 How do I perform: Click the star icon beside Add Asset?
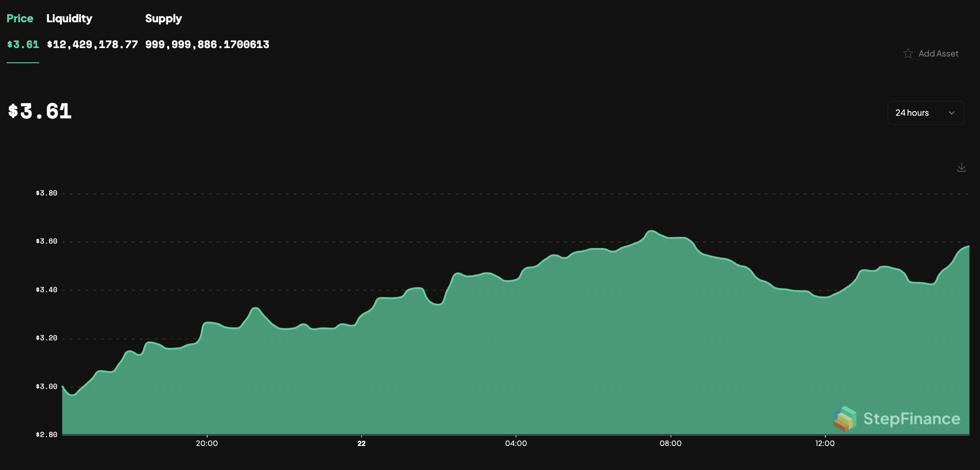tap(908, 54)
